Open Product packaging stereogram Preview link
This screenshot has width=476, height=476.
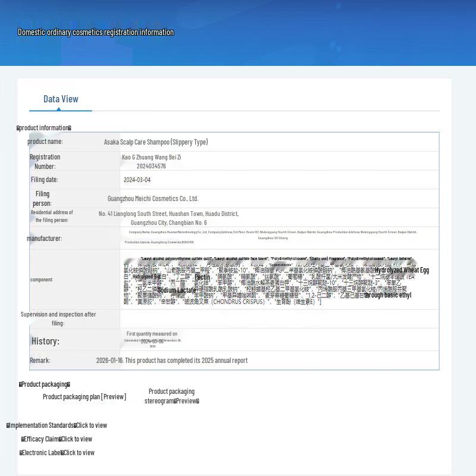[172, 396]
